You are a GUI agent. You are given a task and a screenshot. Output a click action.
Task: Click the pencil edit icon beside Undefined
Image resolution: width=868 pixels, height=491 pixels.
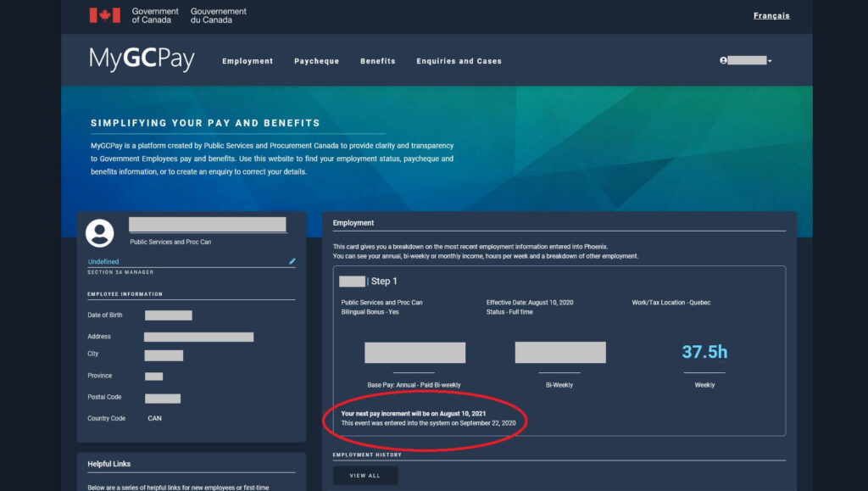point(292,261)
